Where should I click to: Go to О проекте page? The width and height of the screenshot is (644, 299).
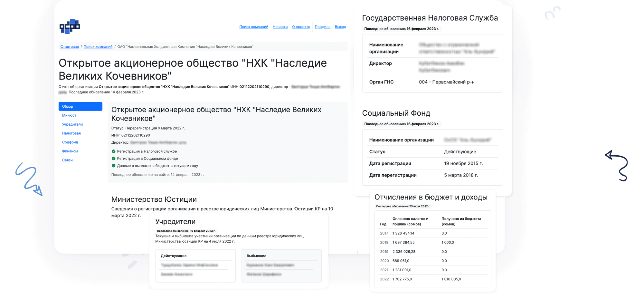[301, 27]
